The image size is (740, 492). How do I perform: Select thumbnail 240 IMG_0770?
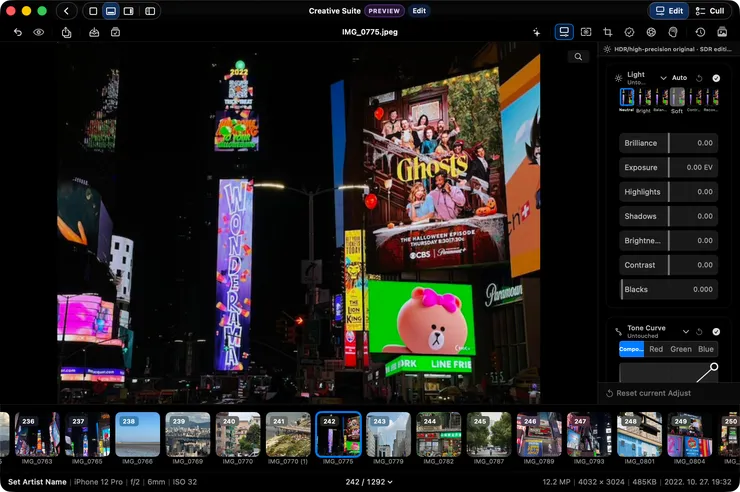(238, 434)
